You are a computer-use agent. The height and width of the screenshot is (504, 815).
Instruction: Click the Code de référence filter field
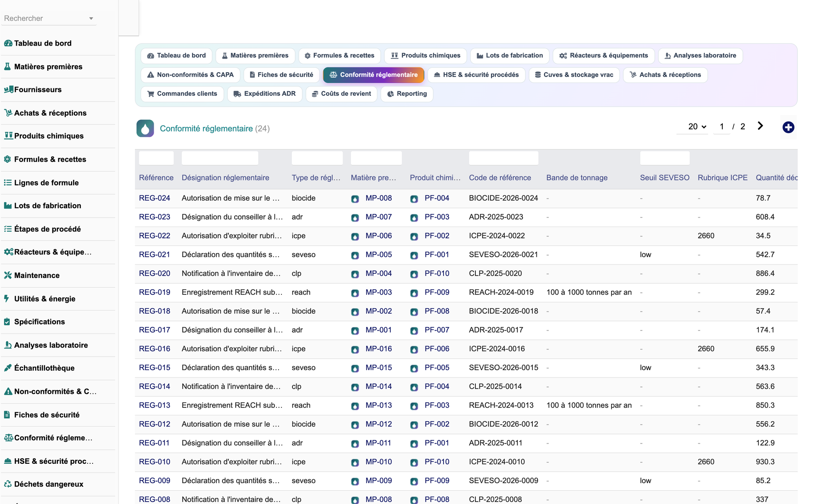(503, 158)
